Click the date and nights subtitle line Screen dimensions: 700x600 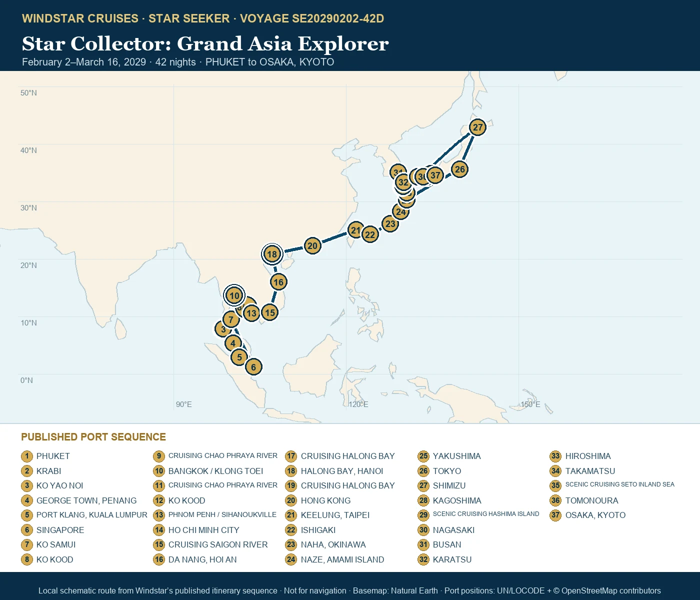(178, 62)
